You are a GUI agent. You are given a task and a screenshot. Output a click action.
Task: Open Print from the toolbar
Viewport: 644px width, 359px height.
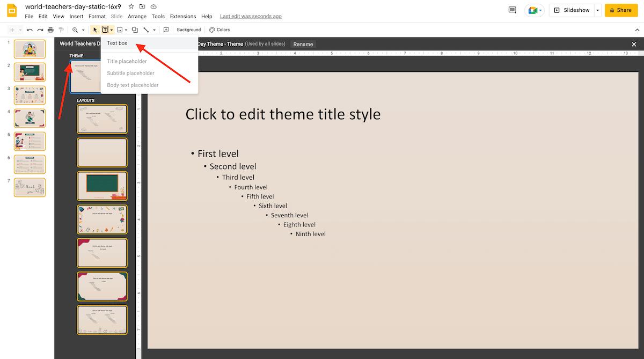coord(50,30)
